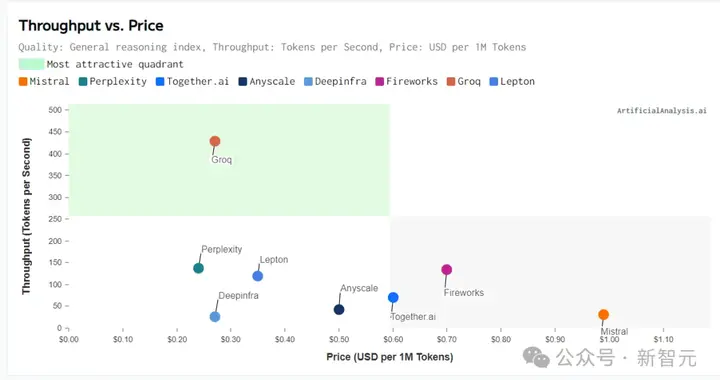The height and width of the screenshot is (380, 720).
Task: Toggle Anyscale legend entry
Action: tap(267, 82)
